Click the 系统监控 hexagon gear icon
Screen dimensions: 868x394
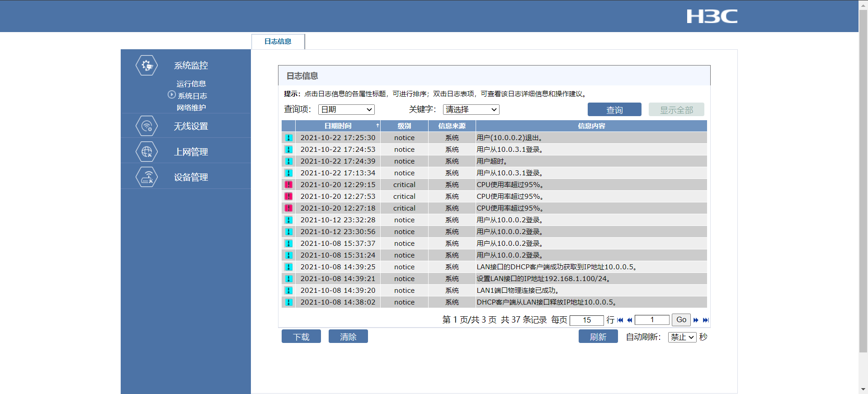[x=146, y=66]
